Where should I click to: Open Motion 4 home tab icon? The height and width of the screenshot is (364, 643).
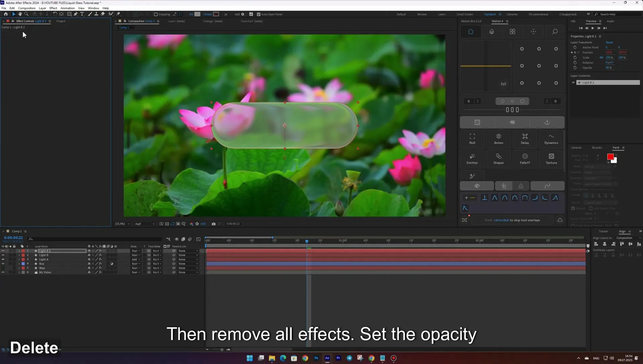(x=471, y=31)
